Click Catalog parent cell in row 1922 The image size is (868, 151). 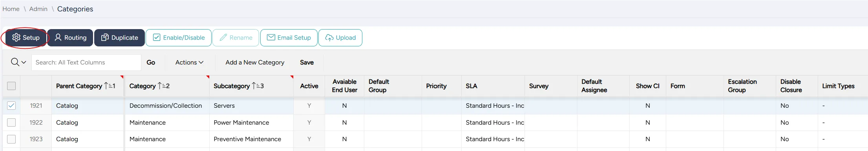pyautogui.click(x=88, y=122)
